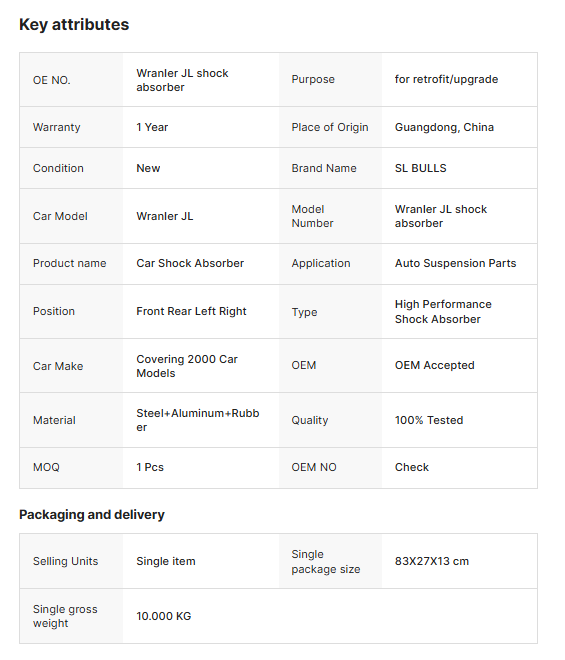Click the OEM NO Check value
565x660 pixels.
412,467
